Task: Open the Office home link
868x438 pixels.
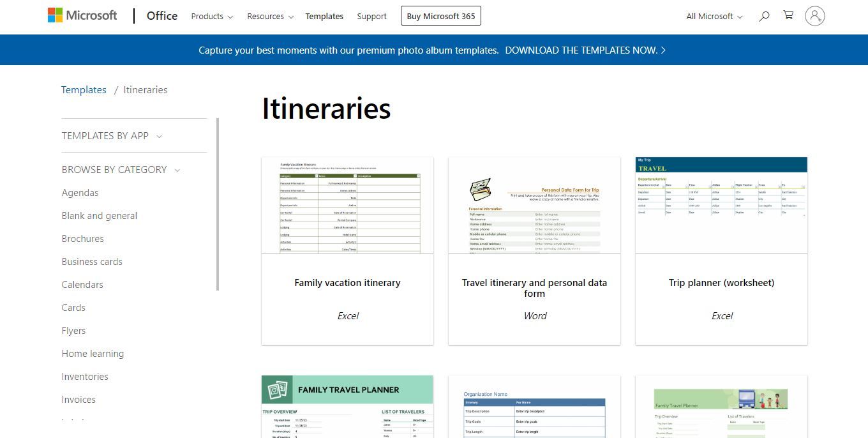Action: [162, 16]
